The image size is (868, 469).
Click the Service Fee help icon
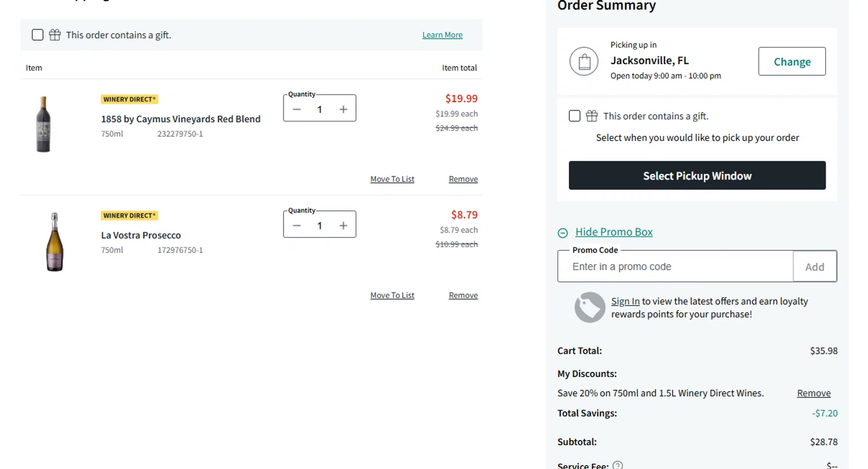tap(618, 465)
